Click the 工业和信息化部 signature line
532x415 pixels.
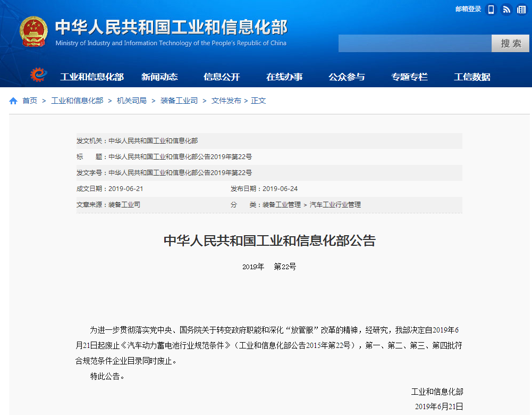coord(437,392)
